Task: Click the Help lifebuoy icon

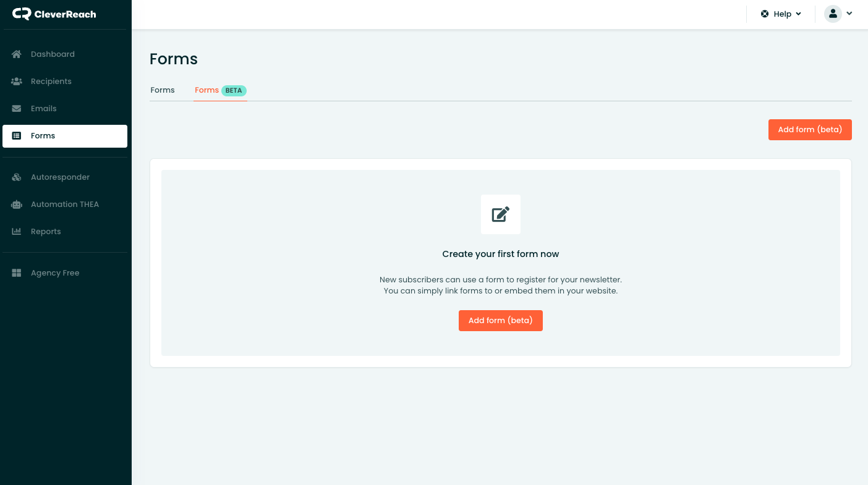Action: click(765, 14)
